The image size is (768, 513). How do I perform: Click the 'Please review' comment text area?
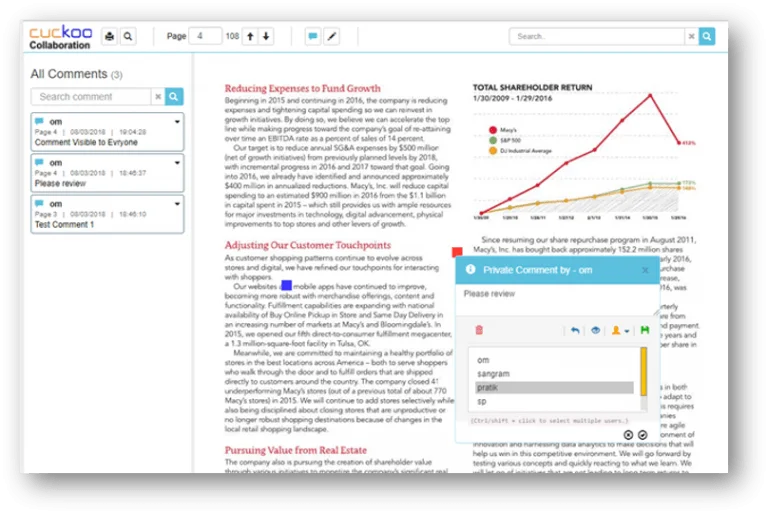click(557, 299)
